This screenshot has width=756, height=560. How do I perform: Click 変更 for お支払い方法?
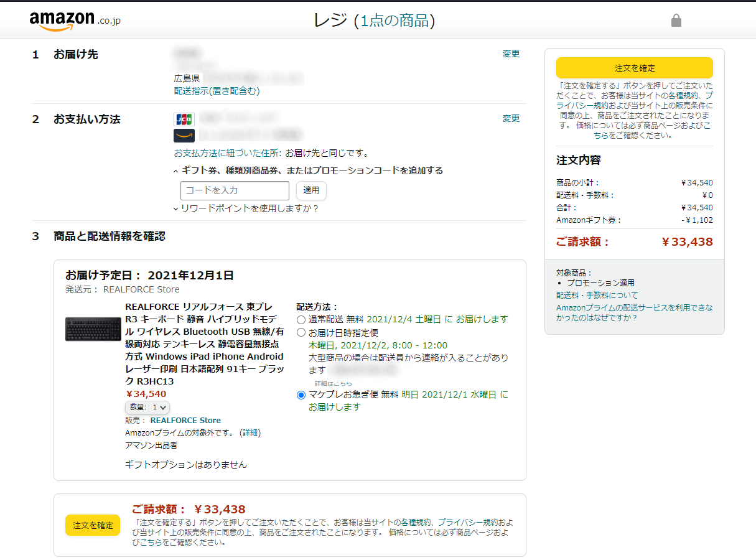[x=511, y=118]
